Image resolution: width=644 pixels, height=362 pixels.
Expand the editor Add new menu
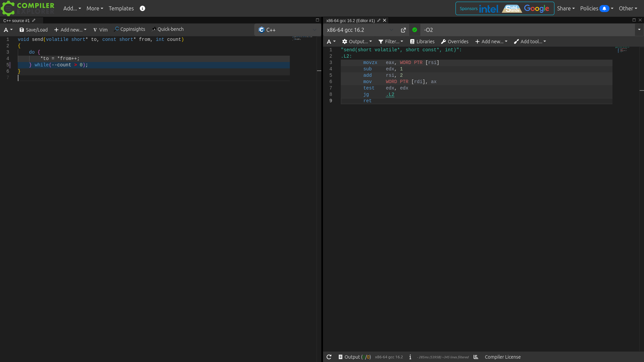point(70,30)
